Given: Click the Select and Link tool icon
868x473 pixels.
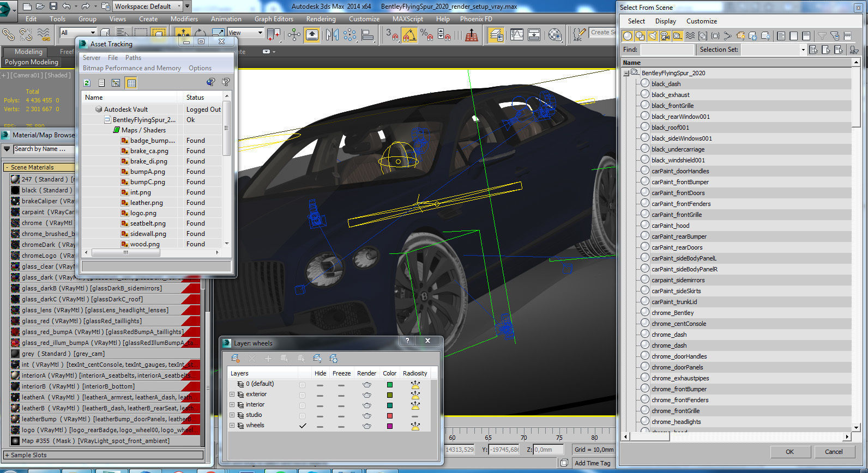Looking at the screenshot, I should pyautogui.click(x=8, y=34).
